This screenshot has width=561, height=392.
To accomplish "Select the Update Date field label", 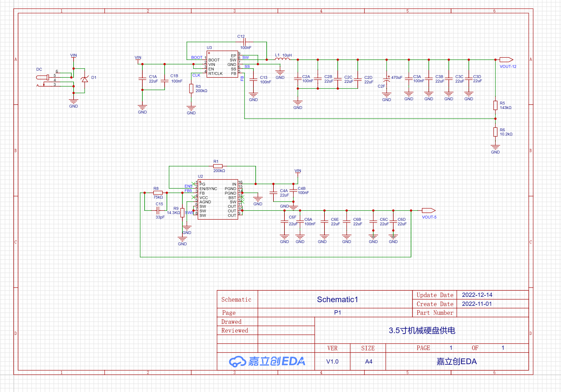I will click(x=435, y=295).
